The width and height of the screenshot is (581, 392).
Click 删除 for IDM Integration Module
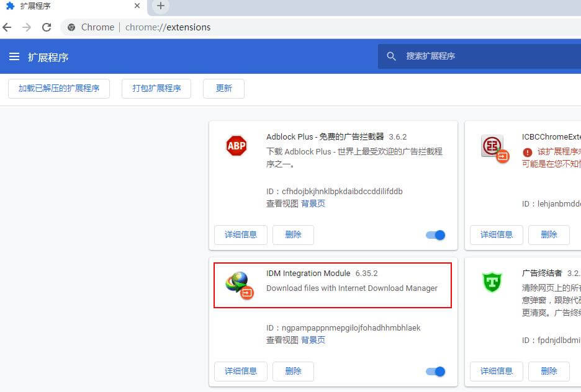click(293, 371)
